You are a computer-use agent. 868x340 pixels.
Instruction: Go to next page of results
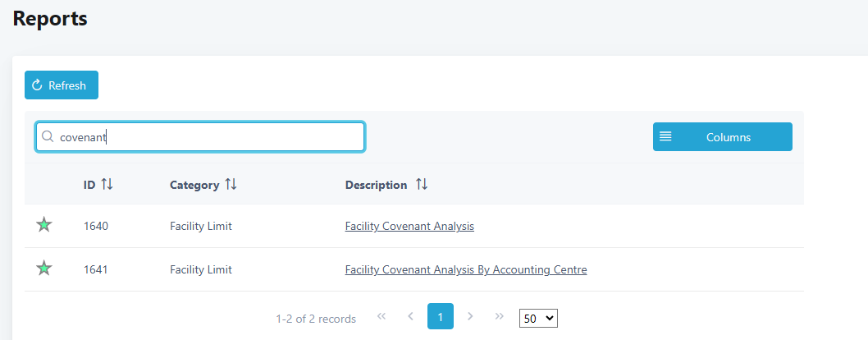tap(470, 316)
